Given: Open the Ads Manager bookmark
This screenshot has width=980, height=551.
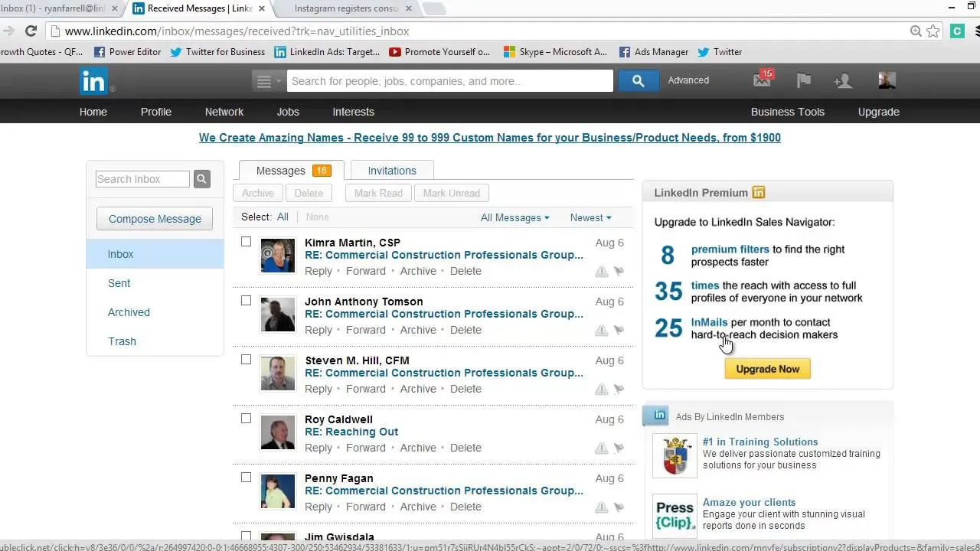Looking at the screenshot, I should pyautogui.click(x=654, y=52).
